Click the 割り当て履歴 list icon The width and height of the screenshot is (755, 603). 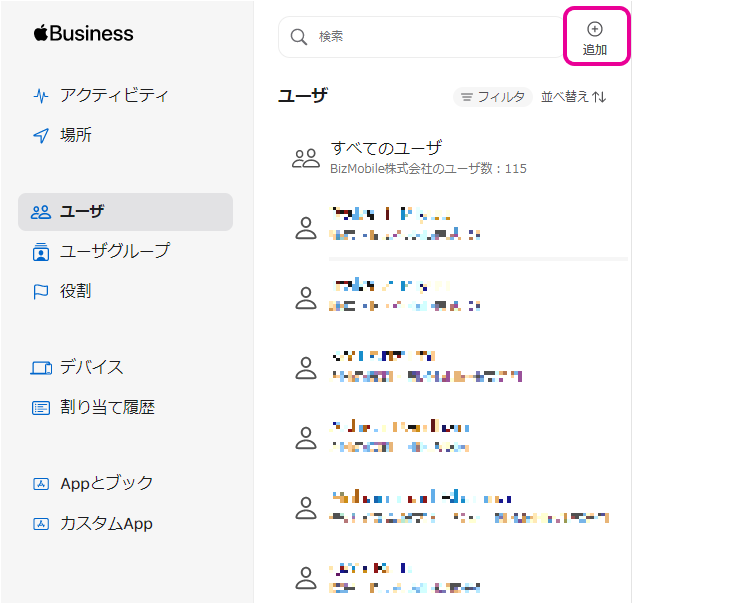pos(41,408)
